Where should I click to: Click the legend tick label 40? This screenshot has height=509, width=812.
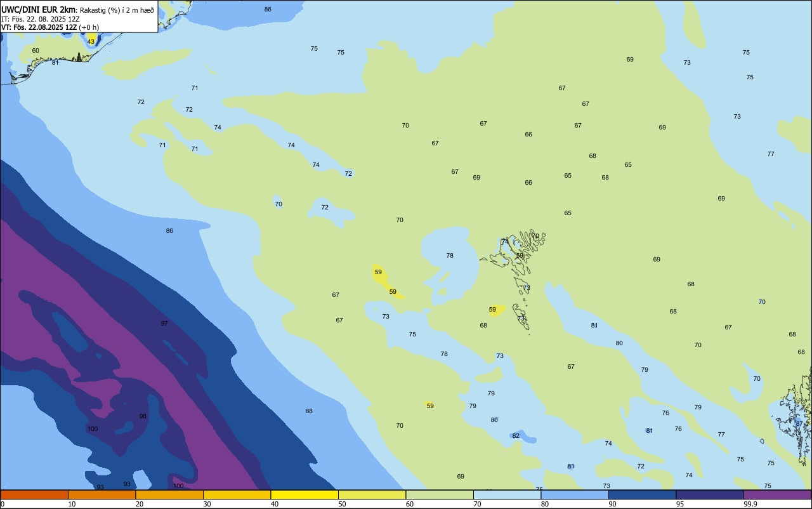click(x=275, y=504)
